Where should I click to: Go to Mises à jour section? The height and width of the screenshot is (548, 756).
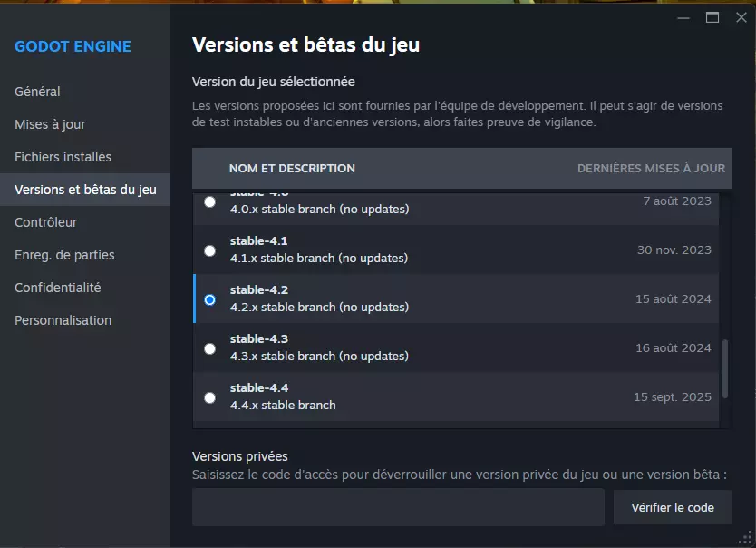coord(50,124)
